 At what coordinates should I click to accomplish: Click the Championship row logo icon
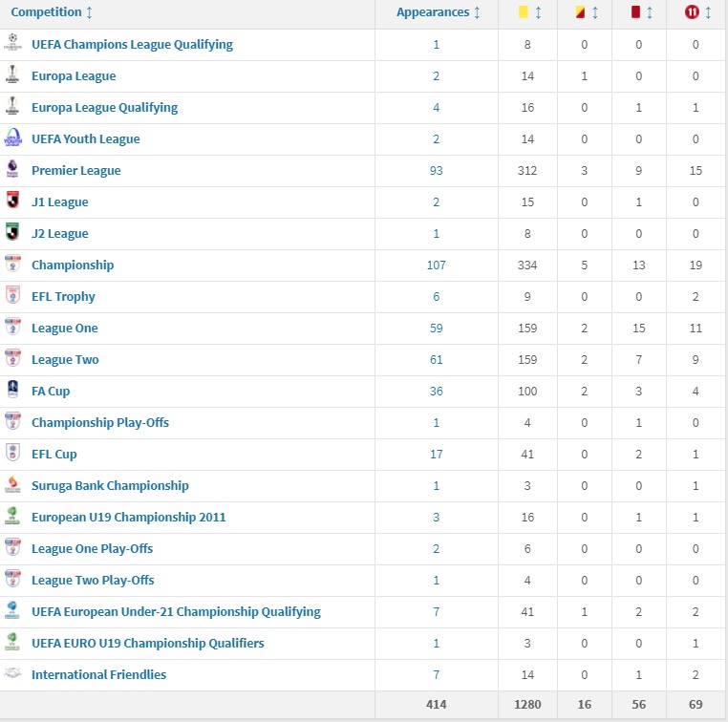tap(12, 263)
